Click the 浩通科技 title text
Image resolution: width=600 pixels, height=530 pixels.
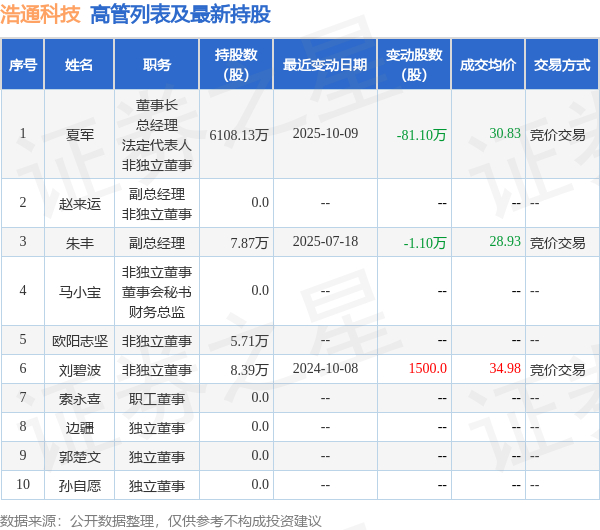[40, 15]
